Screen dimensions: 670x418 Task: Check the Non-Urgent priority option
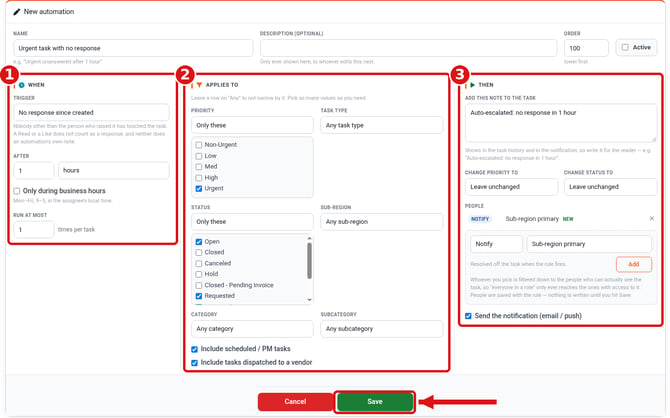click(x=199, y=145)
